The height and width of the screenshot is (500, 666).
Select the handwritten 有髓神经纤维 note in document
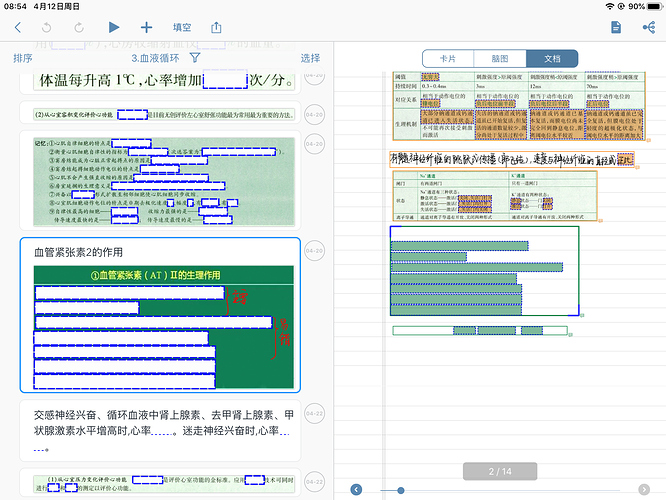point(511,160)
